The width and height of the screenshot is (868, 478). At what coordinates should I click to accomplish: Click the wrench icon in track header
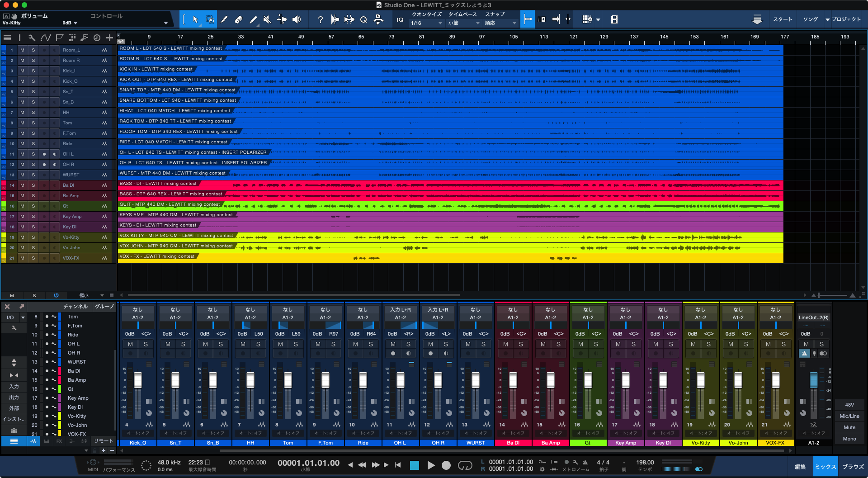pyautogui.click(x=32, y=38)
